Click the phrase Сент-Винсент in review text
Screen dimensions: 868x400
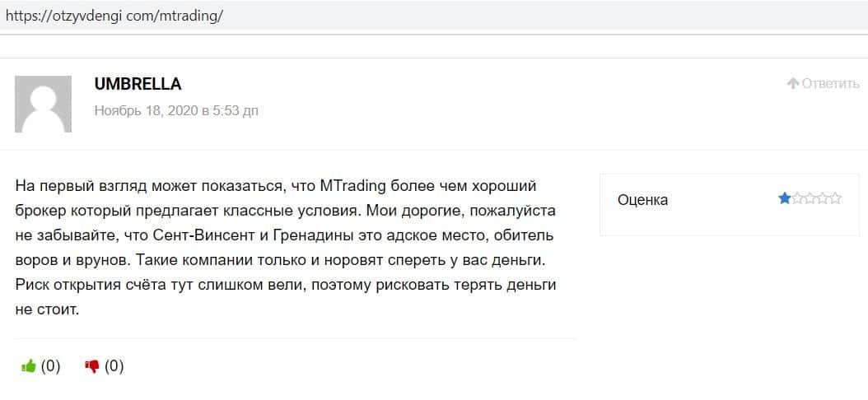[206, 235]
